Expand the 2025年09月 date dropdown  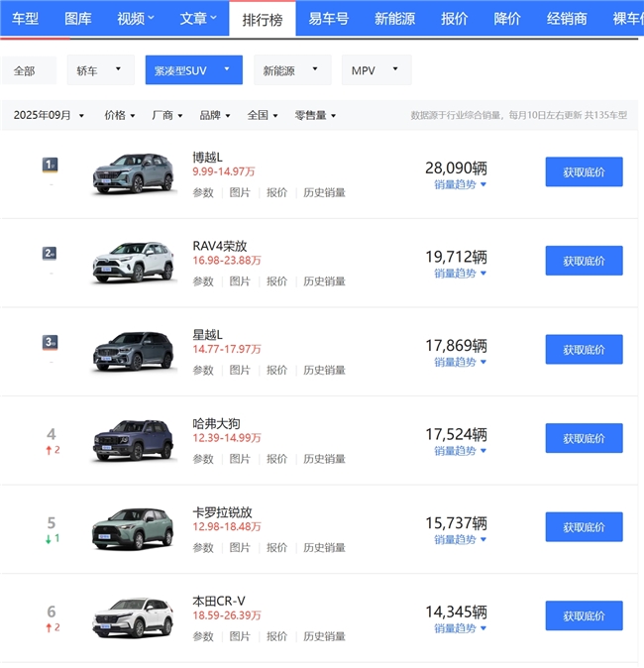pos(49,116)
